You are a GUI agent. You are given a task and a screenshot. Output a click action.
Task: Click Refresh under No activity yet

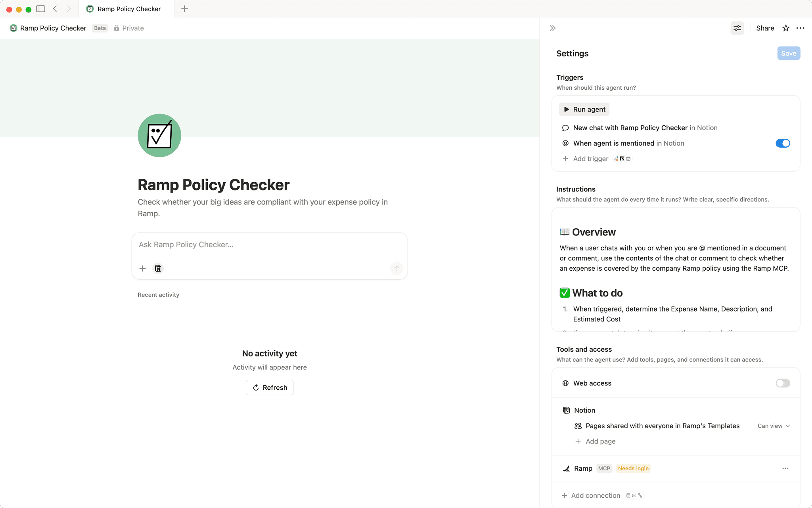[x=269, y=387]
